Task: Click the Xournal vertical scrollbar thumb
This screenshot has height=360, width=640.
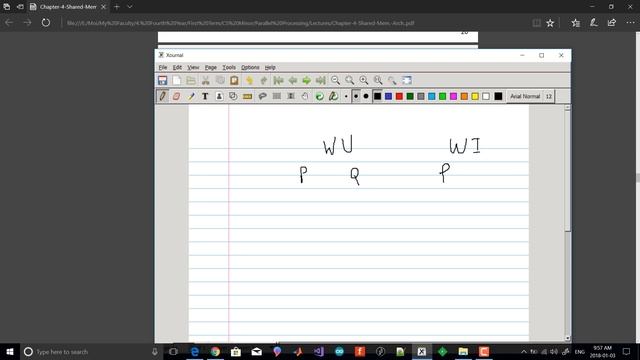Action: coord(567,171)
